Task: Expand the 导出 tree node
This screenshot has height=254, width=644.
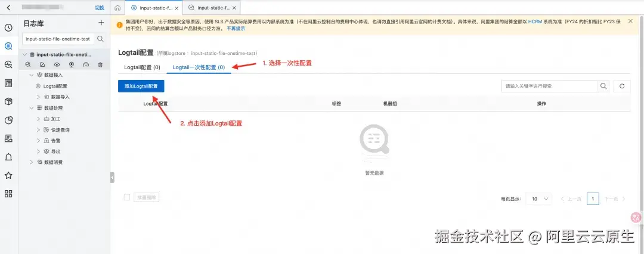Action: (39, 151)
